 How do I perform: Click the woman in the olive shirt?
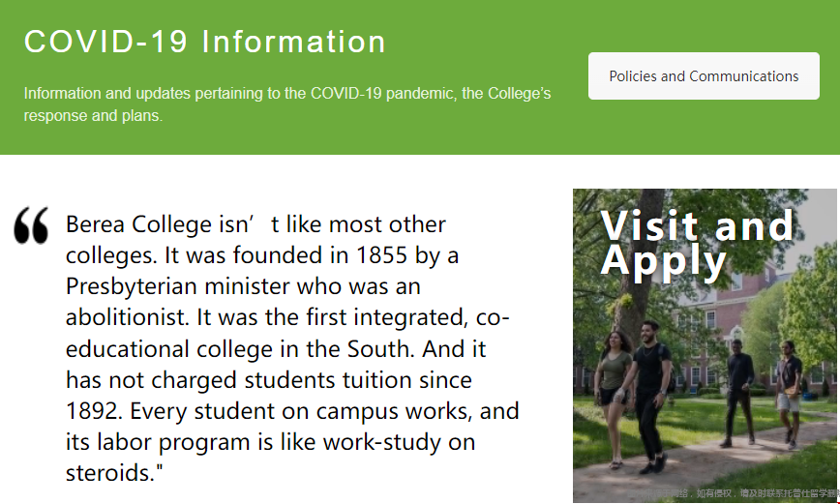pyautogui.click(x=613, y=397)
